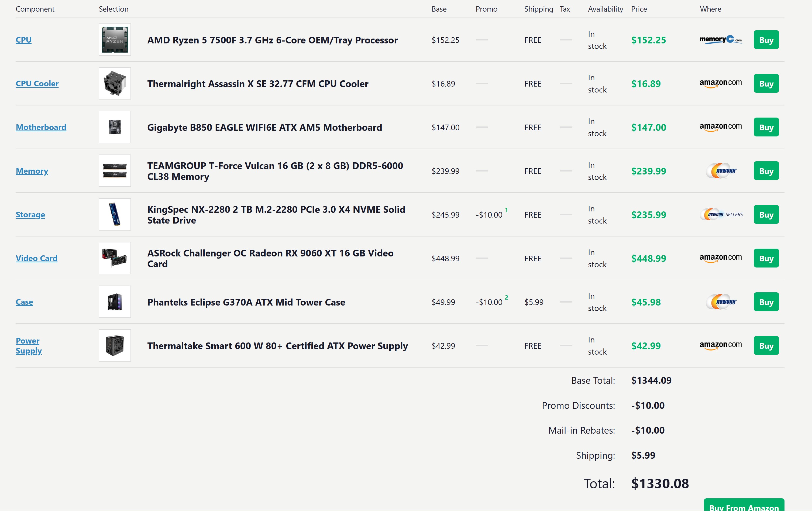Click the $1330.08 Total value
812x511 pixels.
tap(660, 484)
